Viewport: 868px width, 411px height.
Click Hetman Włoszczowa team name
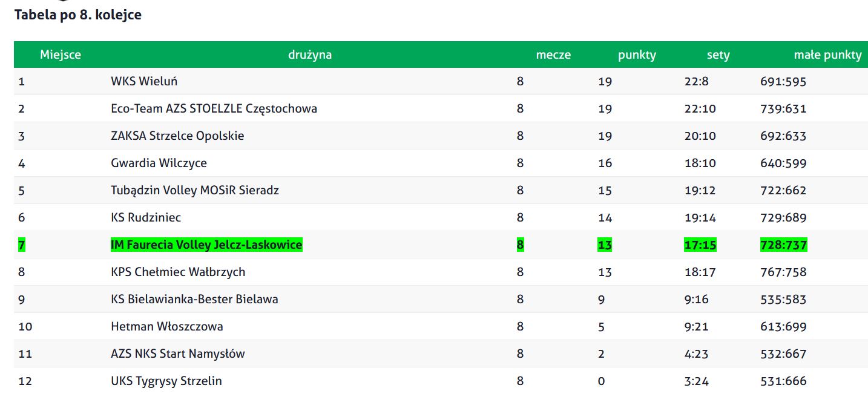point(167,326)
